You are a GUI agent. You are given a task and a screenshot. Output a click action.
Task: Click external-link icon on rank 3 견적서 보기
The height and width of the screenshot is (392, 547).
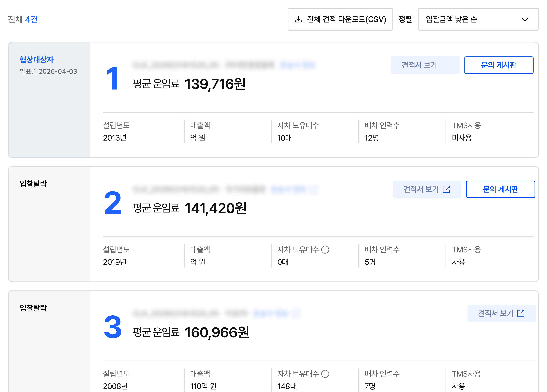coord(521,313)
